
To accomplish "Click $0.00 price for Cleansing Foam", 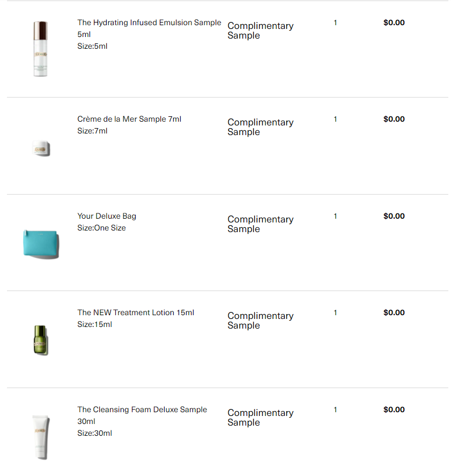I will point(394,410).
